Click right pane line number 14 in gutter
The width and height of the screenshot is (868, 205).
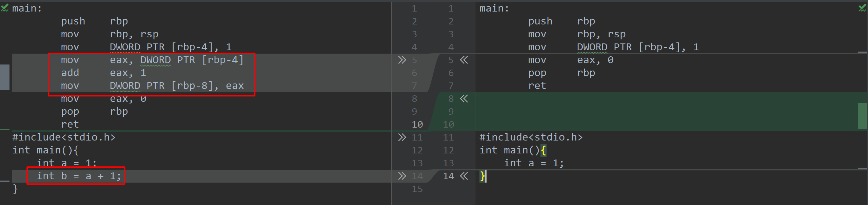click(448, 176)
